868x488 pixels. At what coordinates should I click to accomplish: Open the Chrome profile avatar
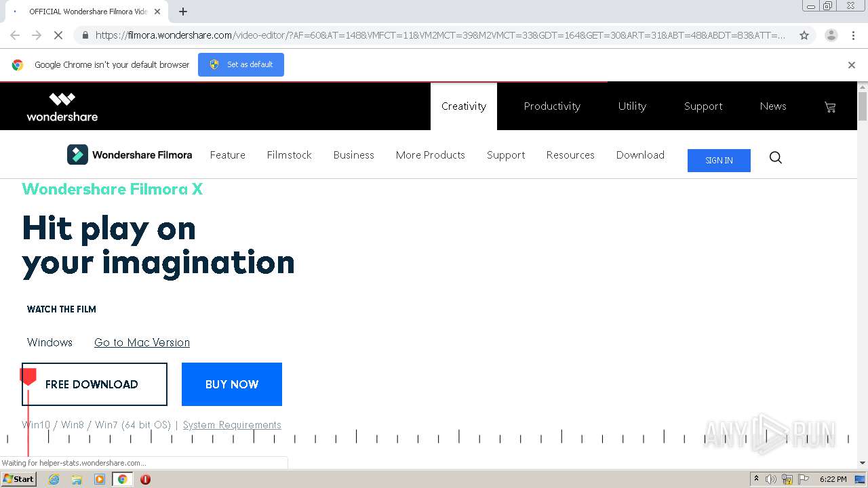pyautogui.click(x=831, y=35)
